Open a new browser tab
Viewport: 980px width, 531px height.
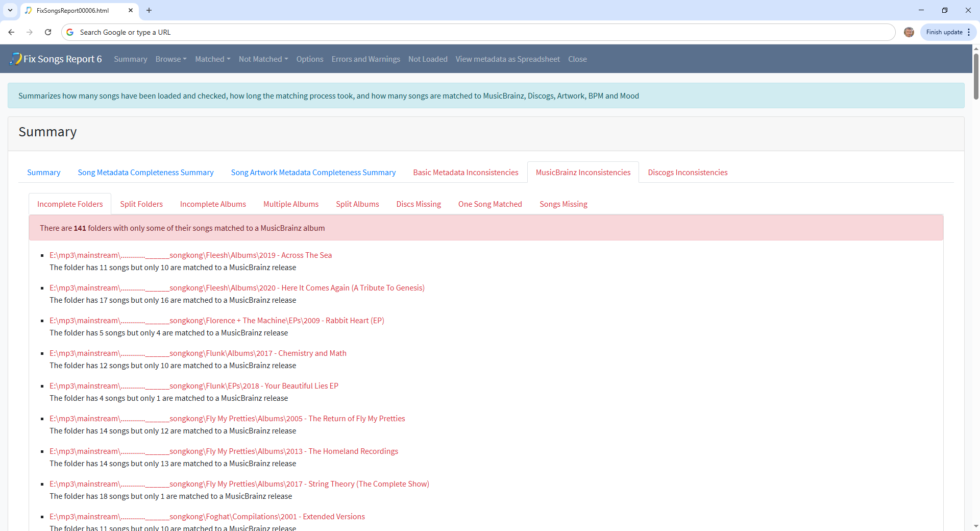pos(149,10)
